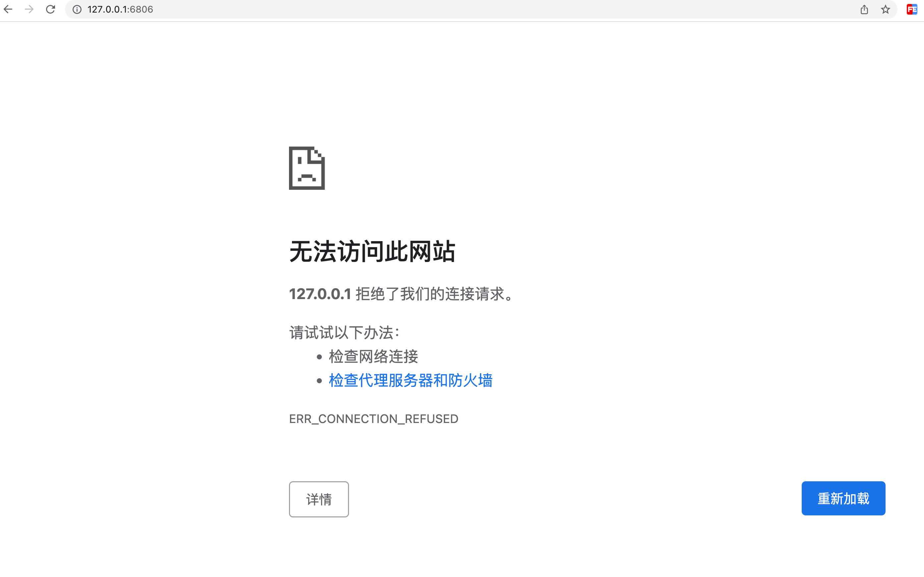Click the port number 6806 in the URL
The height and width of the screenshot is (577, 924).
pos(142,10)
